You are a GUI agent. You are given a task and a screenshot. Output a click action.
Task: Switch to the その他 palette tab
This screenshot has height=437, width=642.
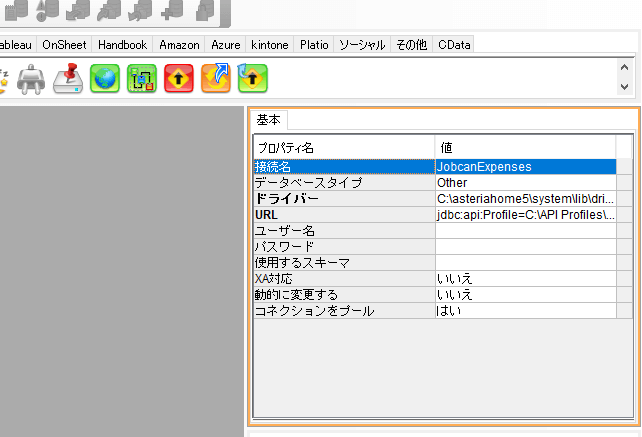click(x=411, y=44)
